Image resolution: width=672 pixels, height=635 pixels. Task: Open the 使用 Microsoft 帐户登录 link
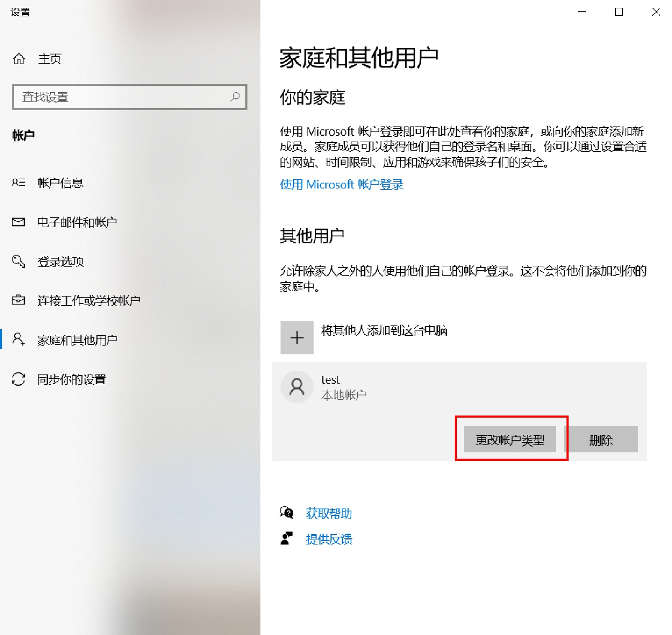tap(342, 184)
